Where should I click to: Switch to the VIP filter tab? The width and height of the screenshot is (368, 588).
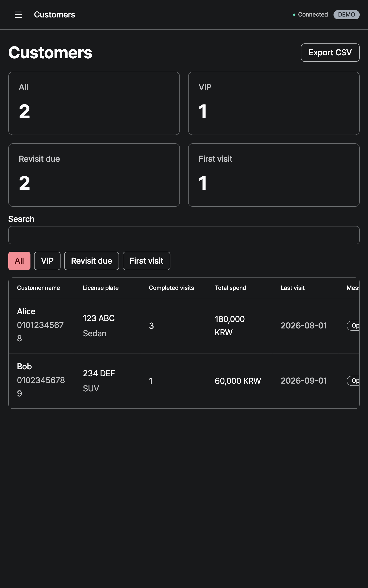[47, 261]
